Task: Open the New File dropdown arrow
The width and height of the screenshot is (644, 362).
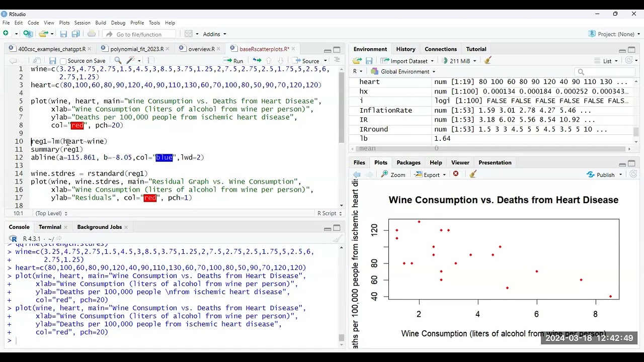Action: click(x=16, y=34)
